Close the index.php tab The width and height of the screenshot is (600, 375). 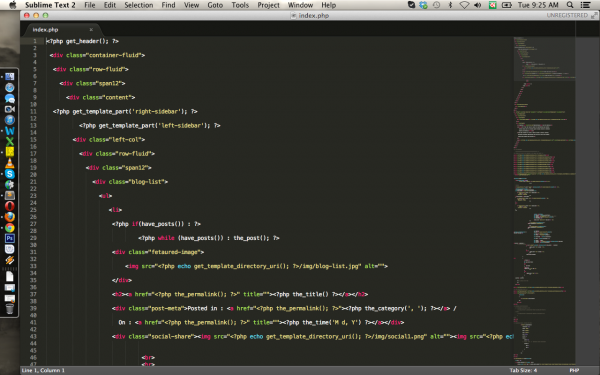(x=91, y=29)
